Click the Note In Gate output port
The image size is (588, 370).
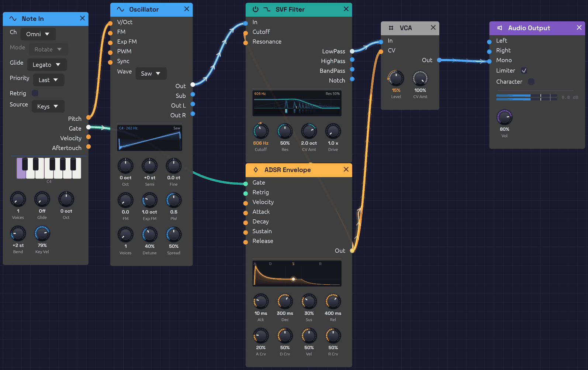click(x=89, y=127)
